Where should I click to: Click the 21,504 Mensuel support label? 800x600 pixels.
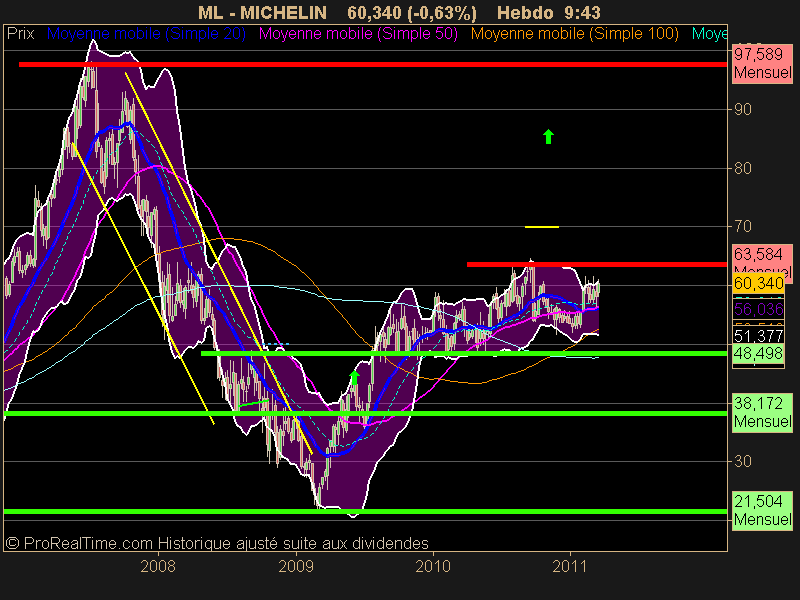(762, 510)
